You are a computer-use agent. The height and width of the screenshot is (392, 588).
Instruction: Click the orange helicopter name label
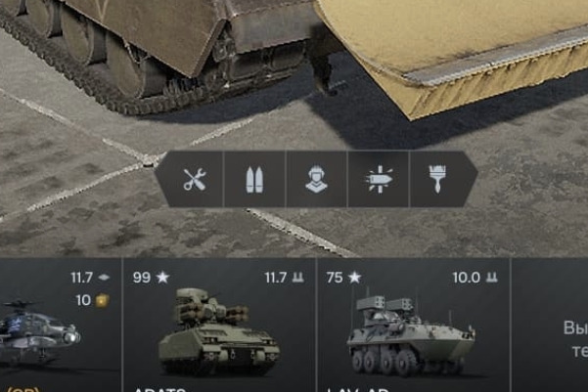tap(23, 389)
